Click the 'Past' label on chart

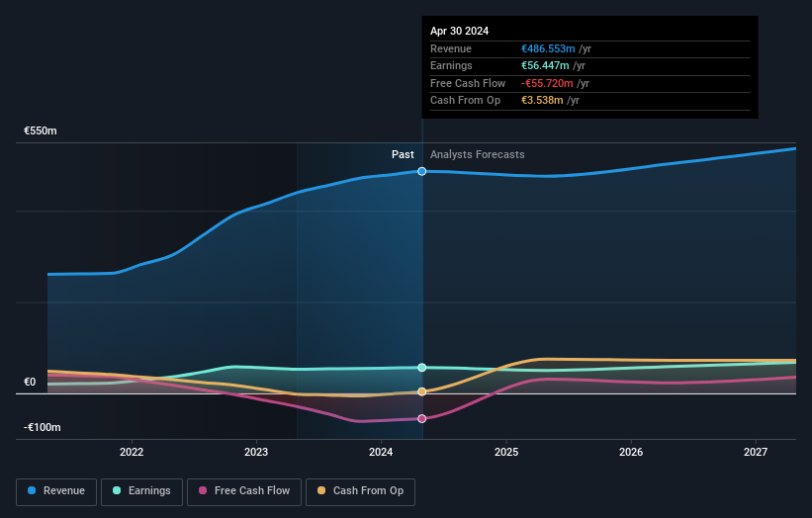click(x=403, y=155)
